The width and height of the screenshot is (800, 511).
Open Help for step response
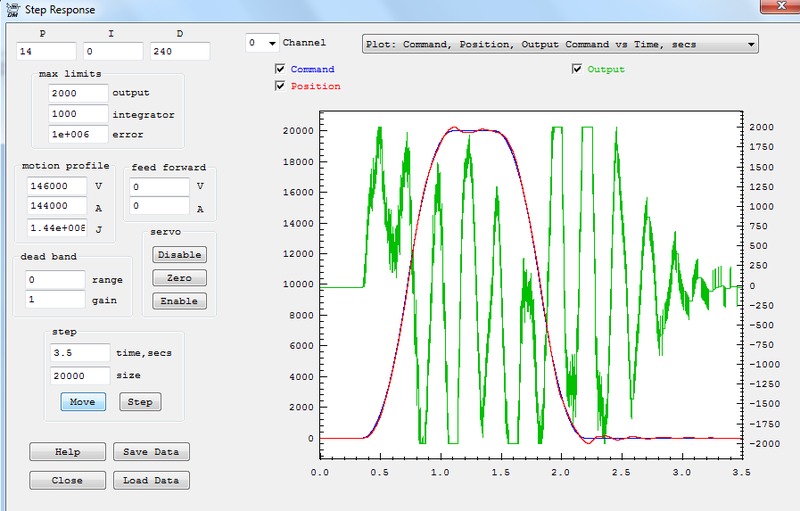67,452
